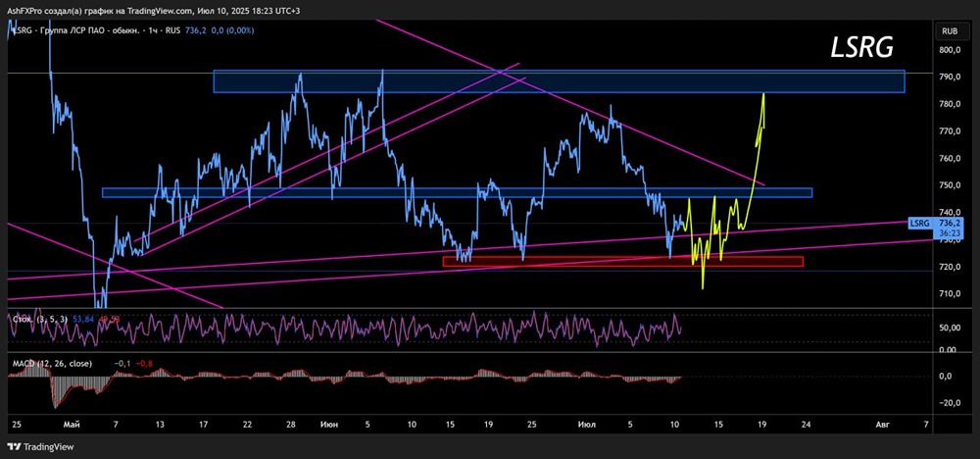
Task: Click the Май label on the time axis
Action: pyautogui.click(x=72, y=426)
